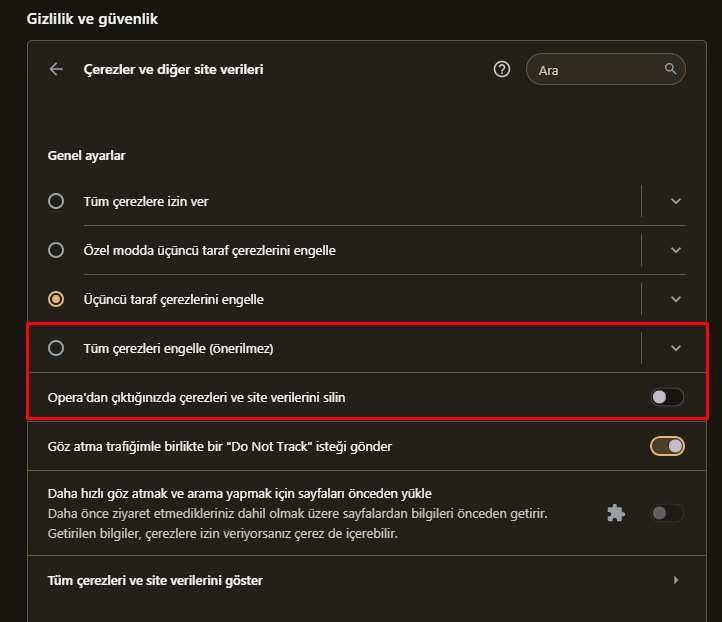Expand 'Özel modda üçüncü taraf çerezlerini engelle' chevron
The image size is (722, 622).
tap(676, 250)
